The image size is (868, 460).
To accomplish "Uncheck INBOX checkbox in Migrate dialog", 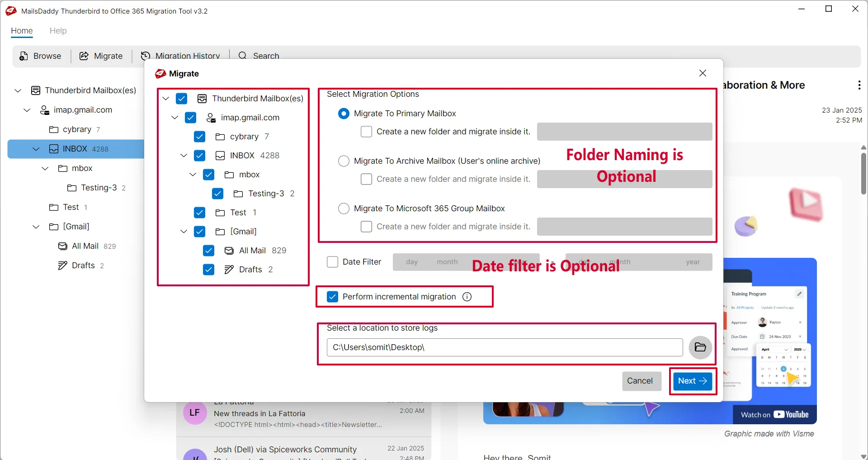I will (x=200, y=156).
